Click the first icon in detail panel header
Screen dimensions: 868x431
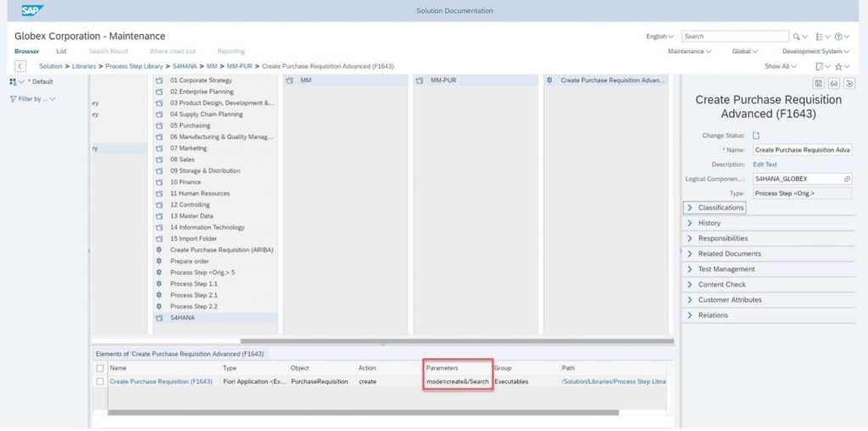[x=818, y=84]
